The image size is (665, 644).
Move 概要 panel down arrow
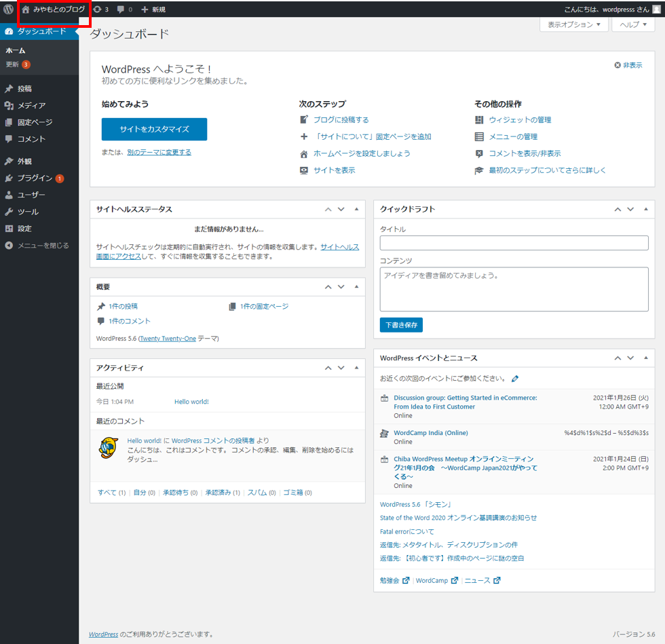pos(341,287)
